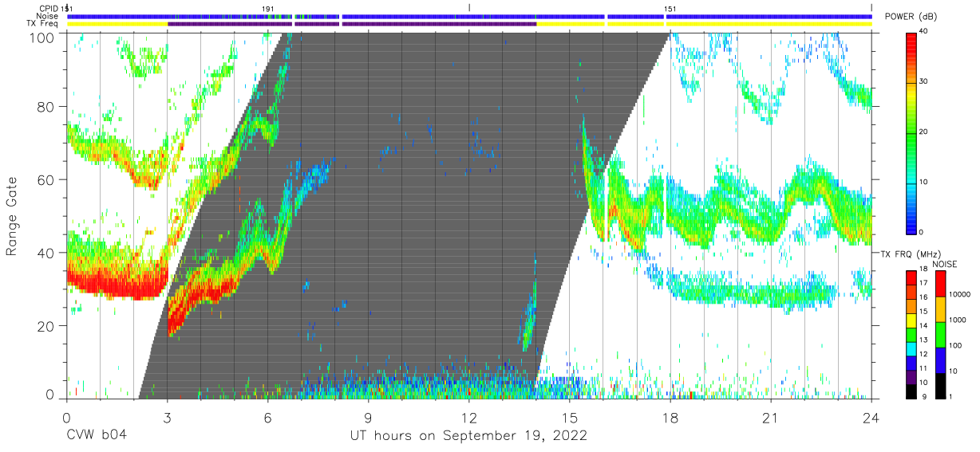Click the TX Freq row label at top

(42, 24)
